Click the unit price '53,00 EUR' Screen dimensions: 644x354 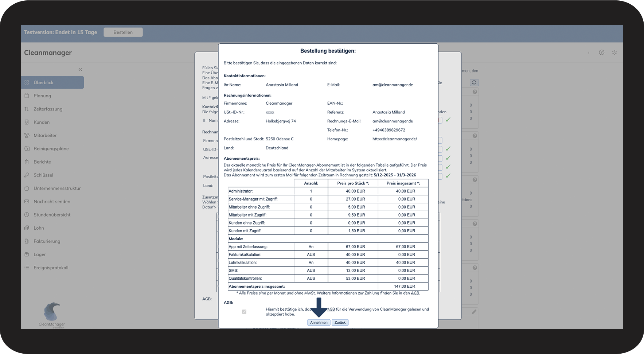(355, 279)
